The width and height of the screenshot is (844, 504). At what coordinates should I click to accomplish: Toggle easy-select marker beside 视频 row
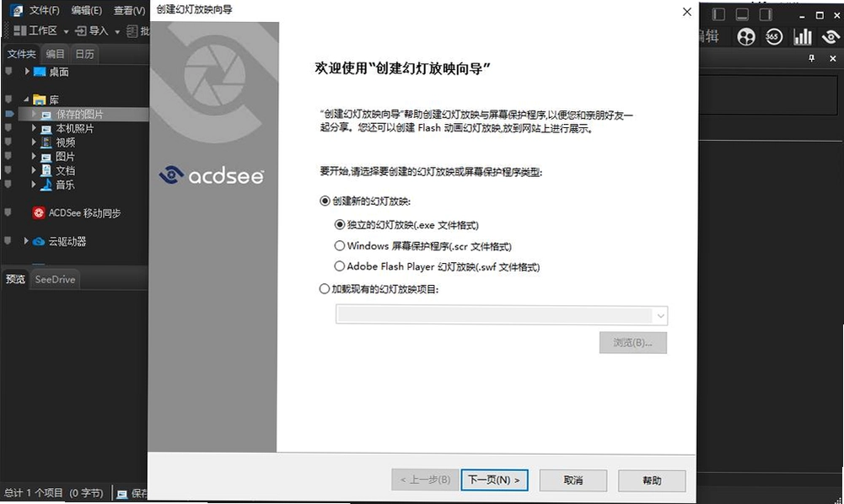tap(8, 142)
